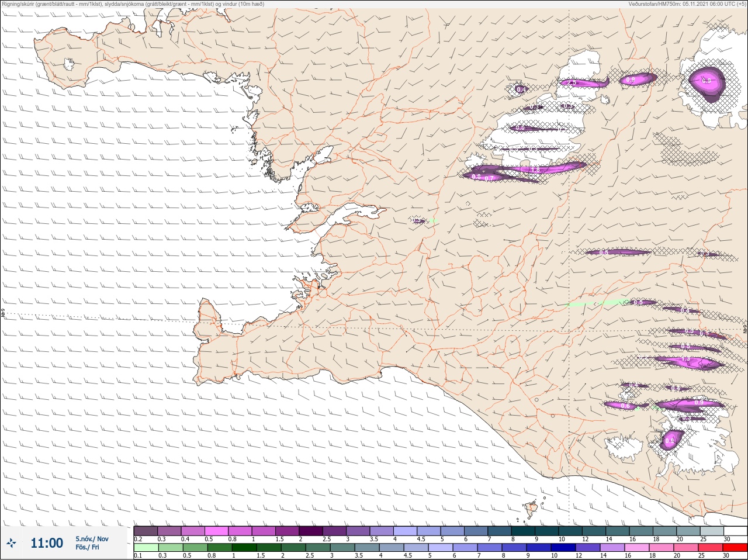Image resolution: width=748 pixels, height=560 pixels.
Task: Pick the red 30 swatch in lower legend row
Action: click(x=735, y=548)
